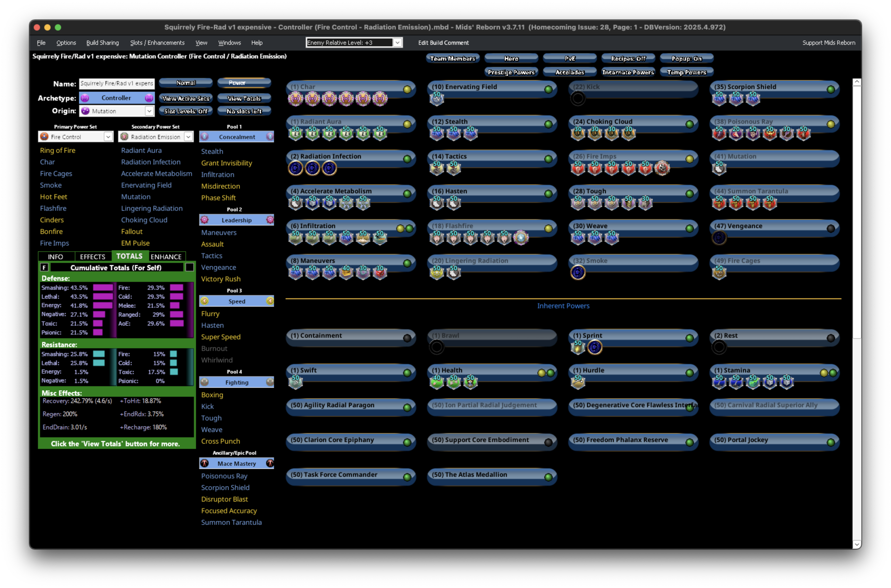Toggle the Vengeance power active indicator
The height and width of the screenshot is (588, 891).
(831, 229)
